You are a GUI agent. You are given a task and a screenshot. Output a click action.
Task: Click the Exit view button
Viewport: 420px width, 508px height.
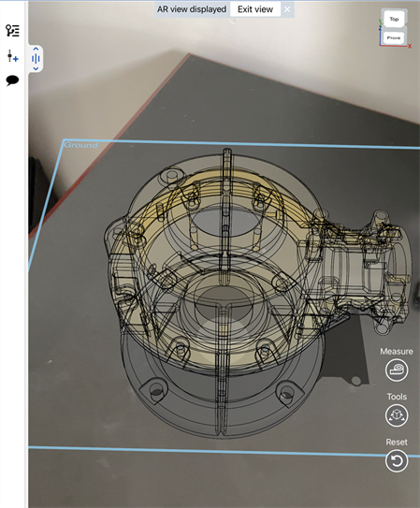255,9
